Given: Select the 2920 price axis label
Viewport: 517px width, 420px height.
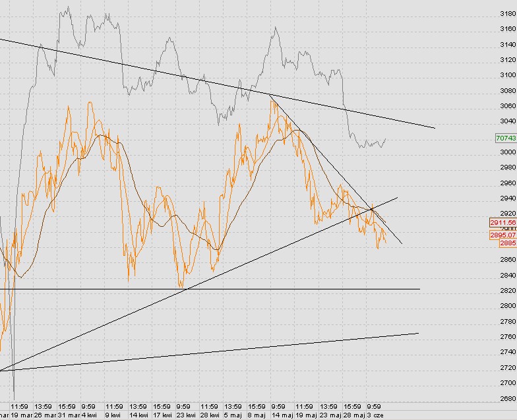Looking at the screenshot, I should tap(508, 214).
